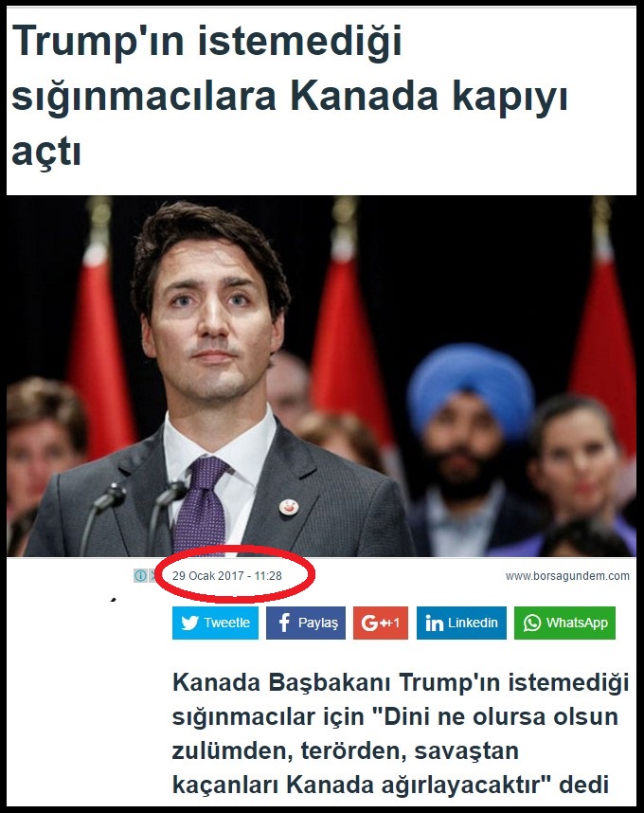Click the Facebook f logo icon

(284, 623)
